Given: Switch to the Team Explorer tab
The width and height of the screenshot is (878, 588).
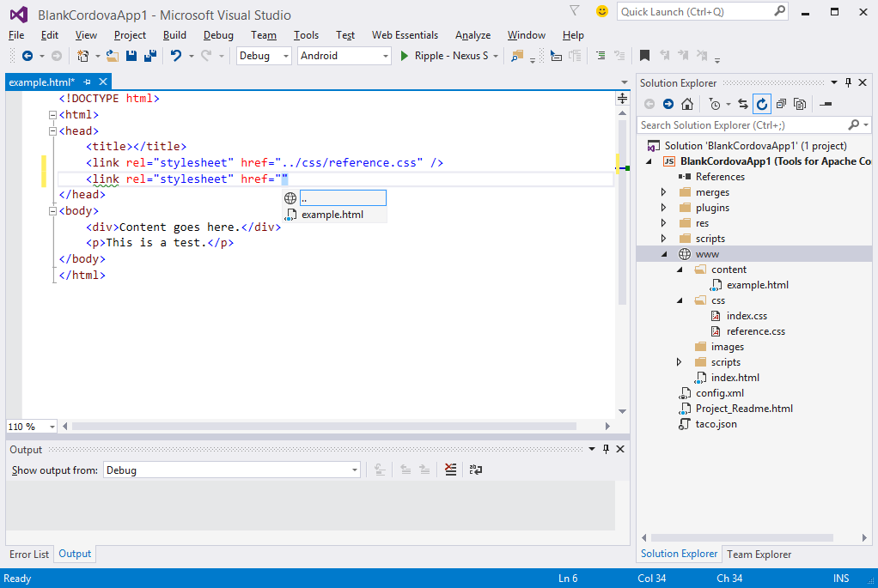Looking at the screenshot, I should point(759,554).
